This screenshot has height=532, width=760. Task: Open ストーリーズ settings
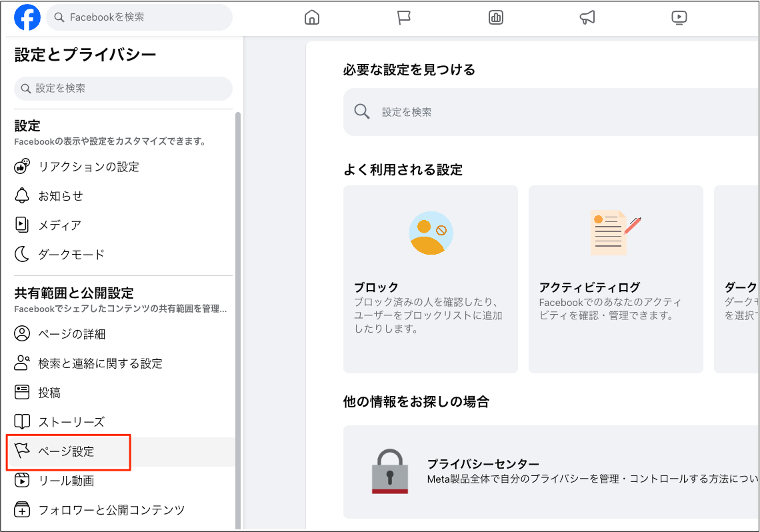pyautogui.click(x=124, y=421)
